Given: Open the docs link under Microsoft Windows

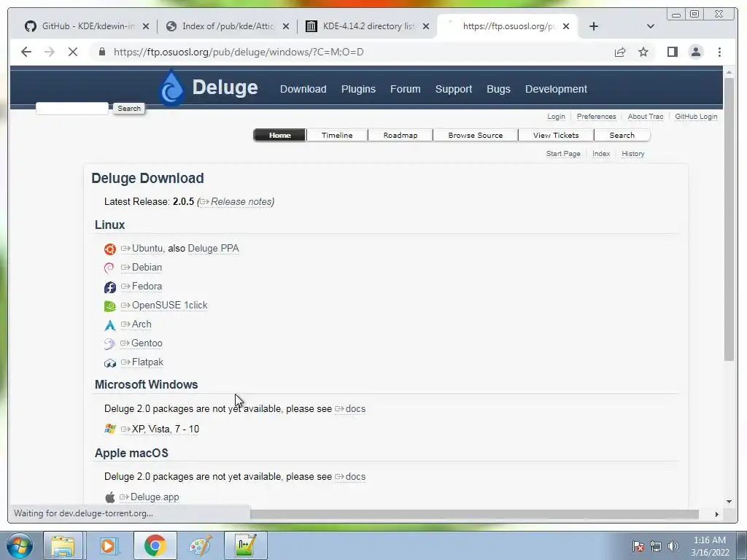Looking at the screenshot, I should [x=350, y=409].
